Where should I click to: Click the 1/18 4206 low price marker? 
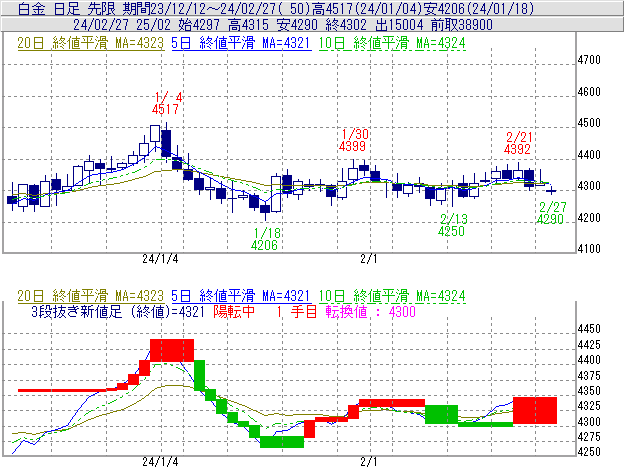click(266, 239)
